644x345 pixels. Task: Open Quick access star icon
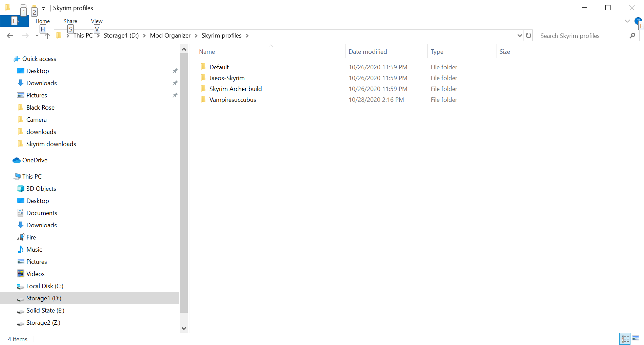click(17, 59)
